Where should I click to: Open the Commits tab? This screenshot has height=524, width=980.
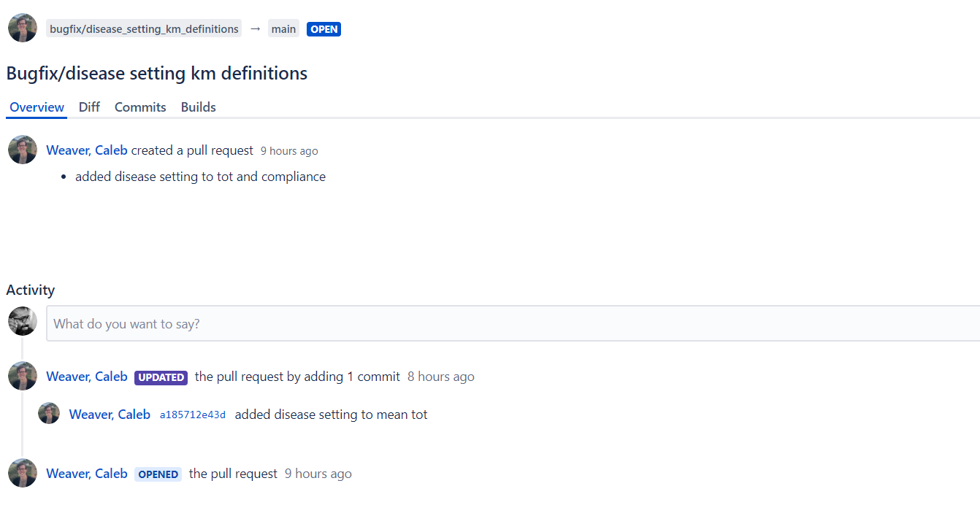140,107
